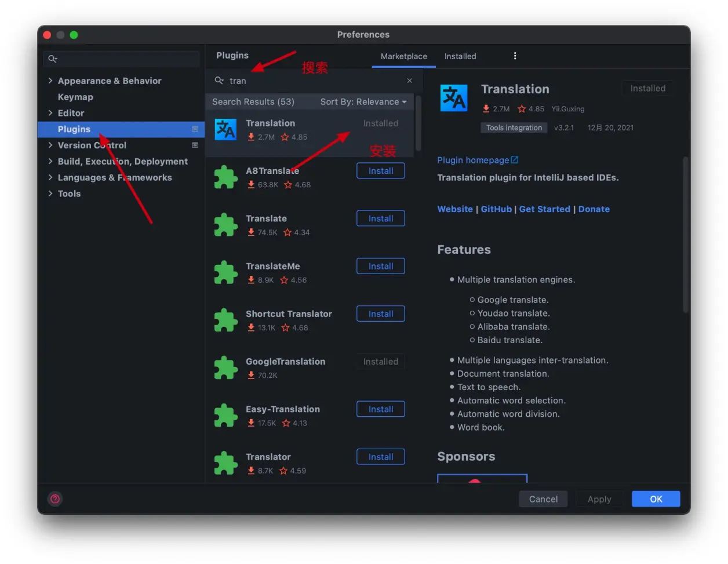The height and width of the screenshot is (564, 728).
Task: Install the TranslateMe plugin
Action: coord(381,266)
